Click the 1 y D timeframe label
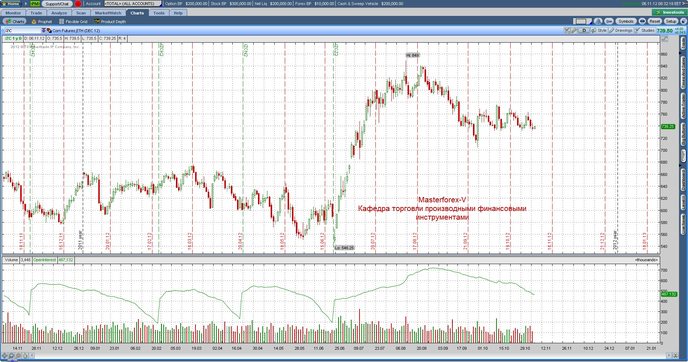The image size is (688, 362). (x=13, y=39)
